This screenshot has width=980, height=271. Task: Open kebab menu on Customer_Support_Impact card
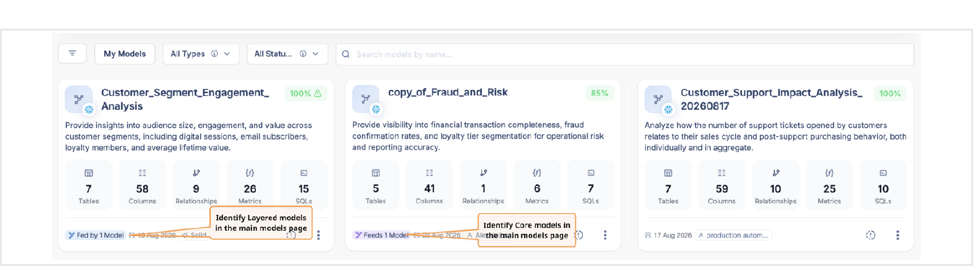[898, 235]
